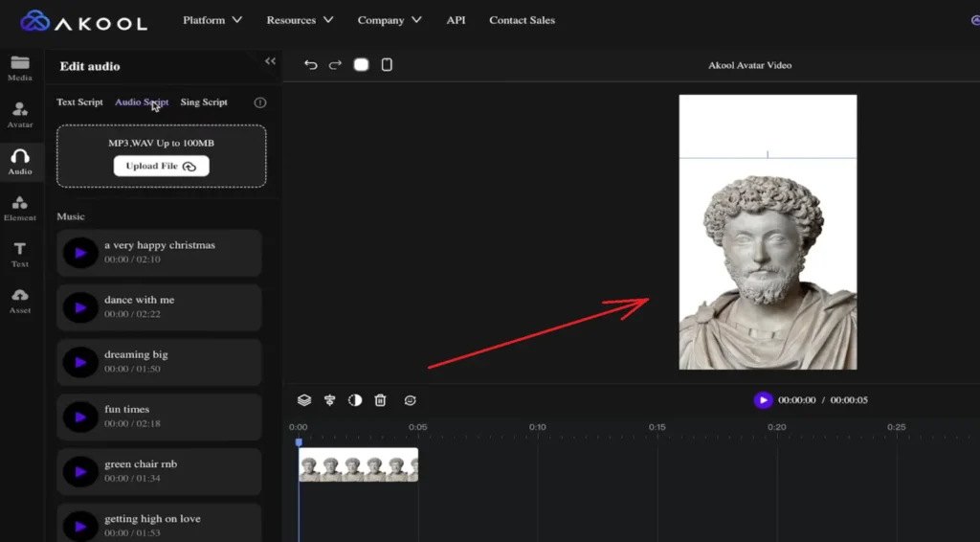Screen dimensions: 980x542
Task: Play the video preview
Action: pos(763,400)
